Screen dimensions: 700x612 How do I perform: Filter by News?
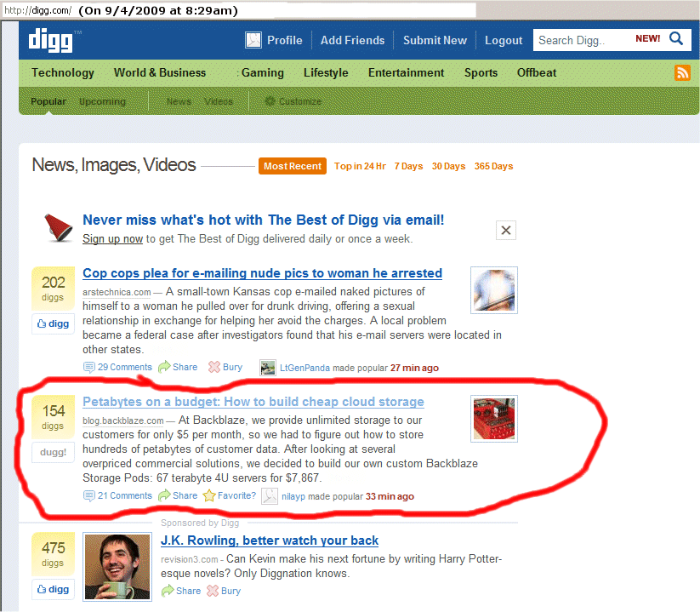click(x=179, y=101)
